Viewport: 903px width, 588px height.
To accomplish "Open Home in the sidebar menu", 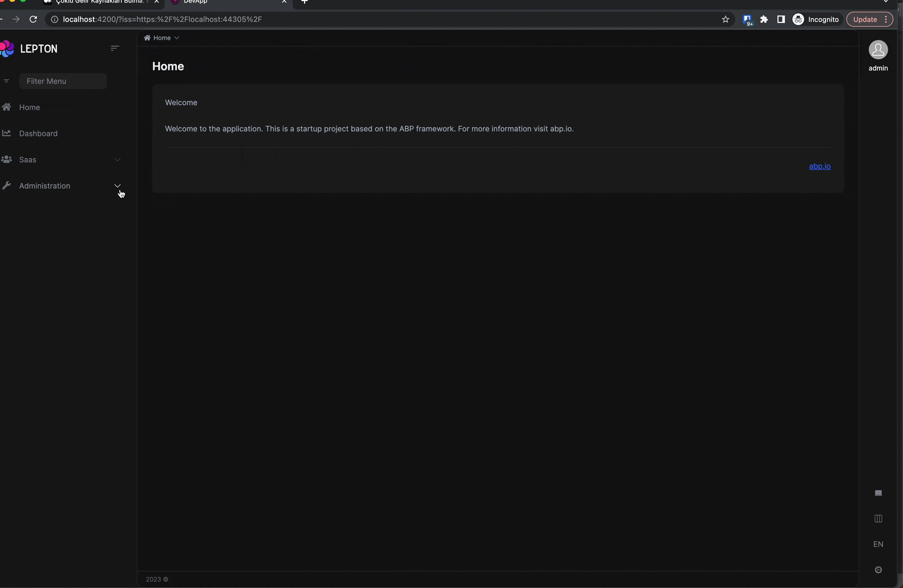I will pyautogui.click(x=29, y=107).
